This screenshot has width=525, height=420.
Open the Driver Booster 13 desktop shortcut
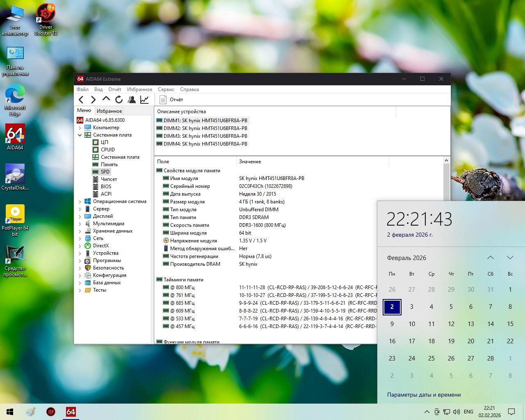[x=46, y=20]
